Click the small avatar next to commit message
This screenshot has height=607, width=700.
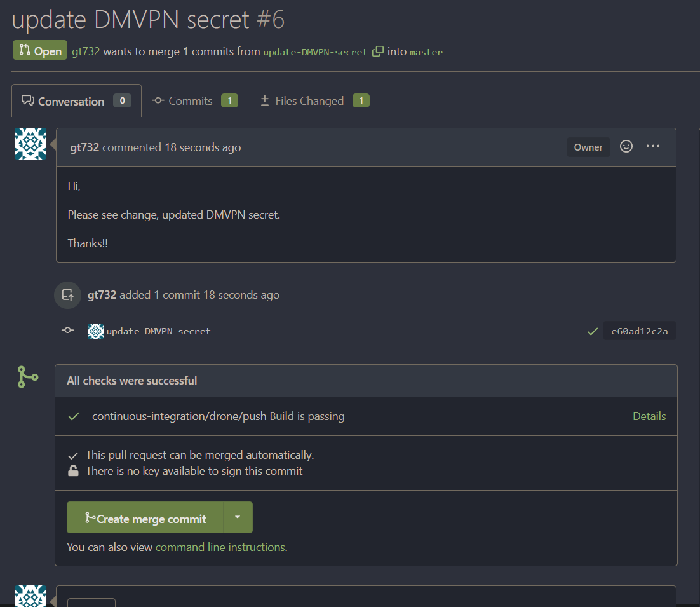click(x=95, y=331)
